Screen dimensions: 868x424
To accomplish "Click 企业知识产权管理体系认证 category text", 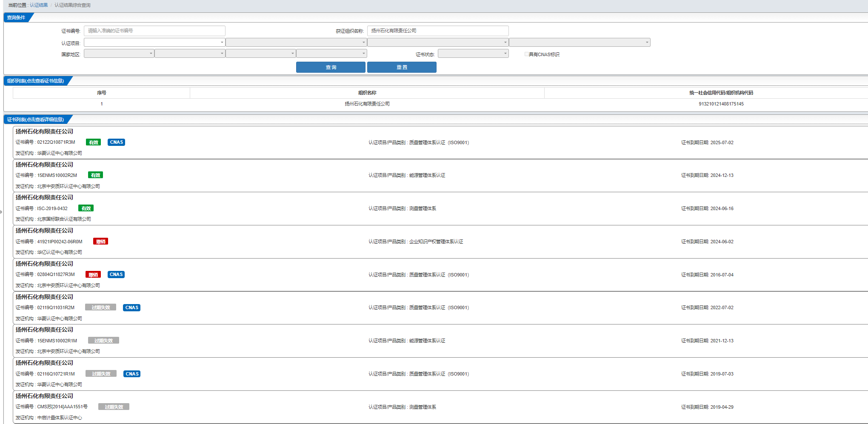I will 436,242.
